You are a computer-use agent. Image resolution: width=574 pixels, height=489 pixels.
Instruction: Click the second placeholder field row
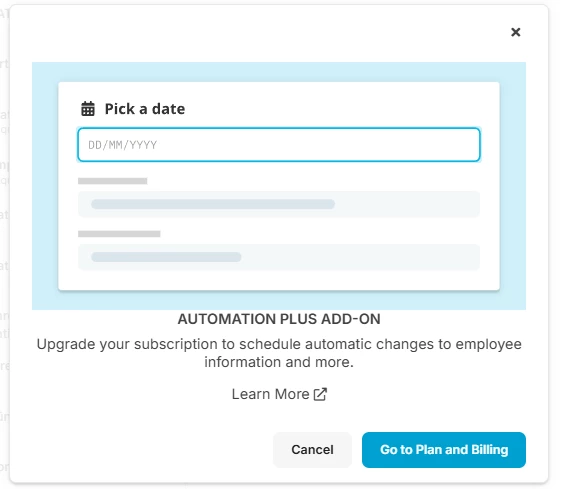click(x=279, y=257)
